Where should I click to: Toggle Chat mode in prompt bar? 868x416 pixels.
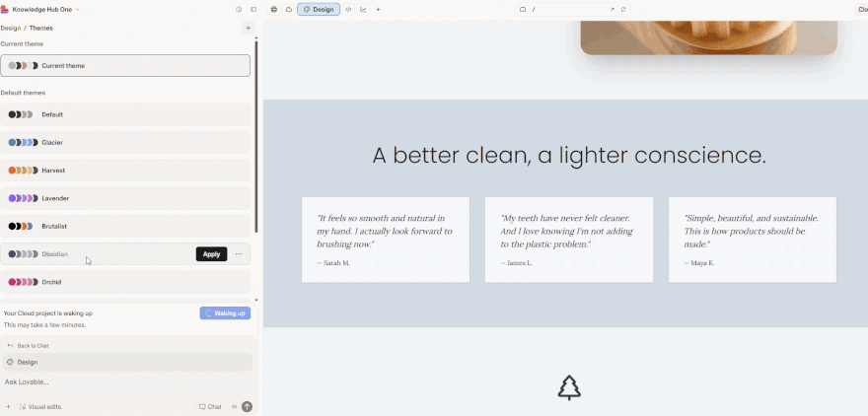click(x=210, y=406)
